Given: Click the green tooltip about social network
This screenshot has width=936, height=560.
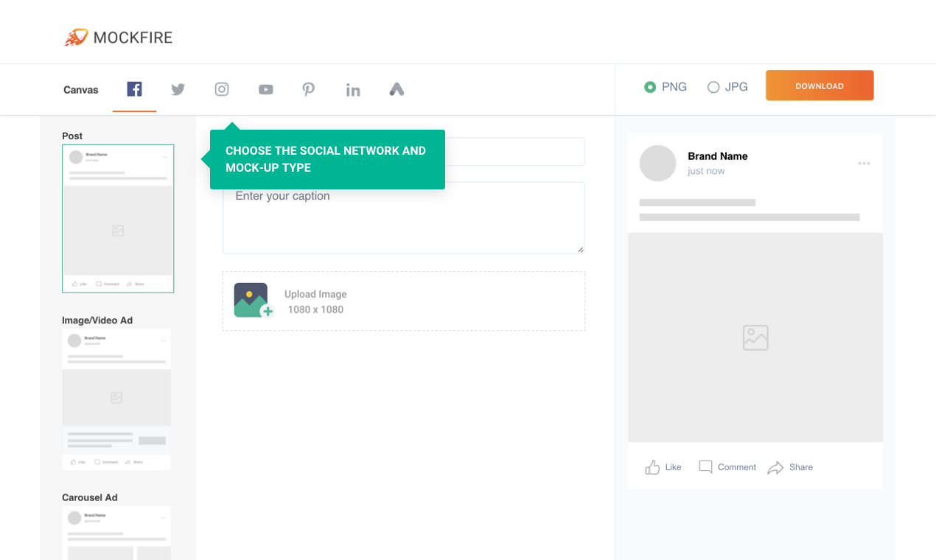Looking at the screenshot, I should [327, 159].
